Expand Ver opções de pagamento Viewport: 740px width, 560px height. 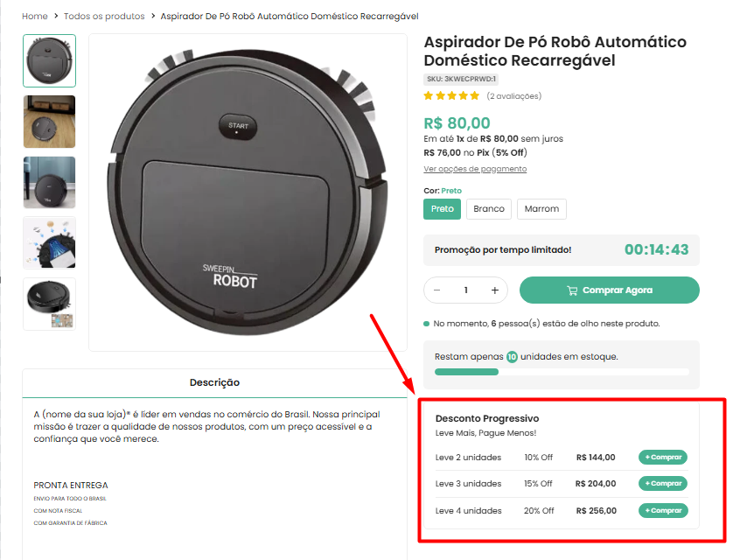[475, 169]
